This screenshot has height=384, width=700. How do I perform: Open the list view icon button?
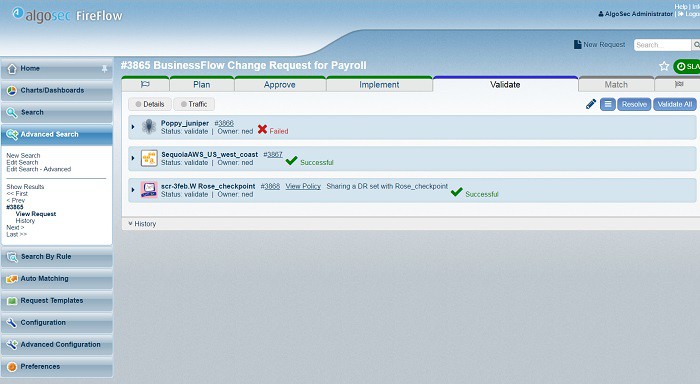pos(608,104)
